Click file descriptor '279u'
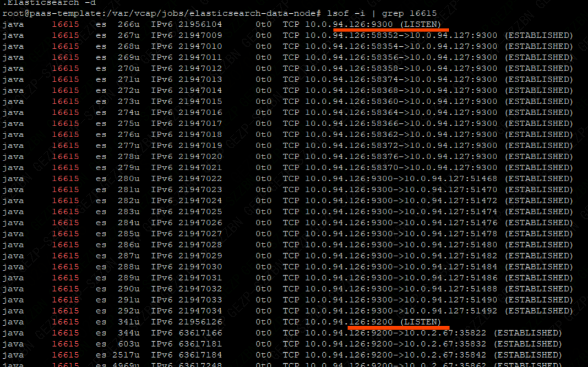The width and height of the screenshot is (588, 367). coord(129,168)
